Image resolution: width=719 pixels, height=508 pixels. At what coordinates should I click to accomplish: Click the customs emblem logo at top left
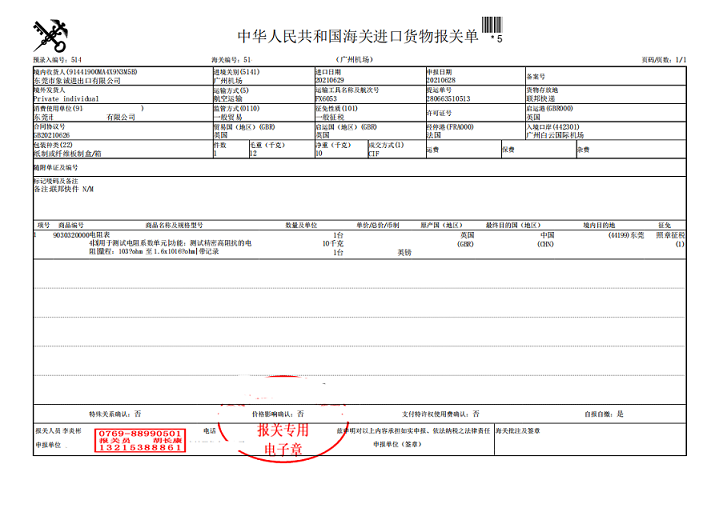point(49,36)
